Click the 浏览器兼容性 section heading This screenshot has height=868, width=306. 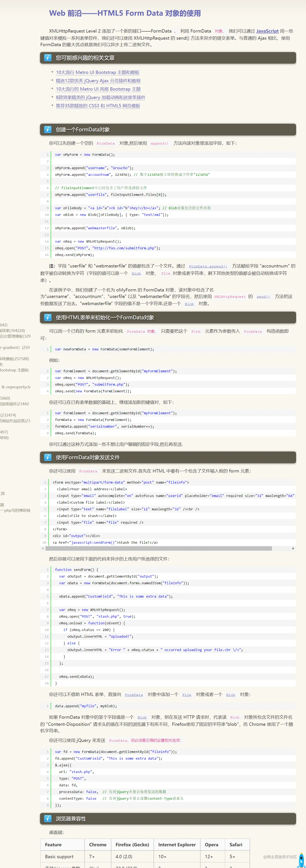pos(71,819)
